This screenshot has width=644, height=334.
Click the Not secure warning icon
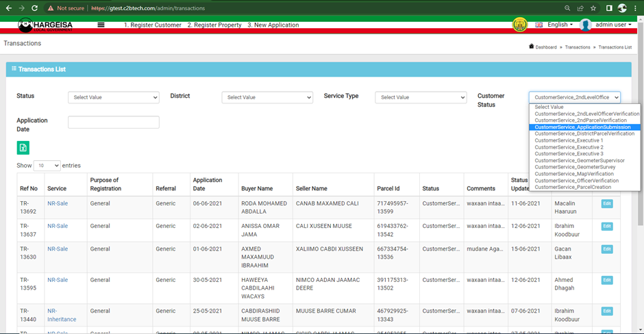point(51,8)
